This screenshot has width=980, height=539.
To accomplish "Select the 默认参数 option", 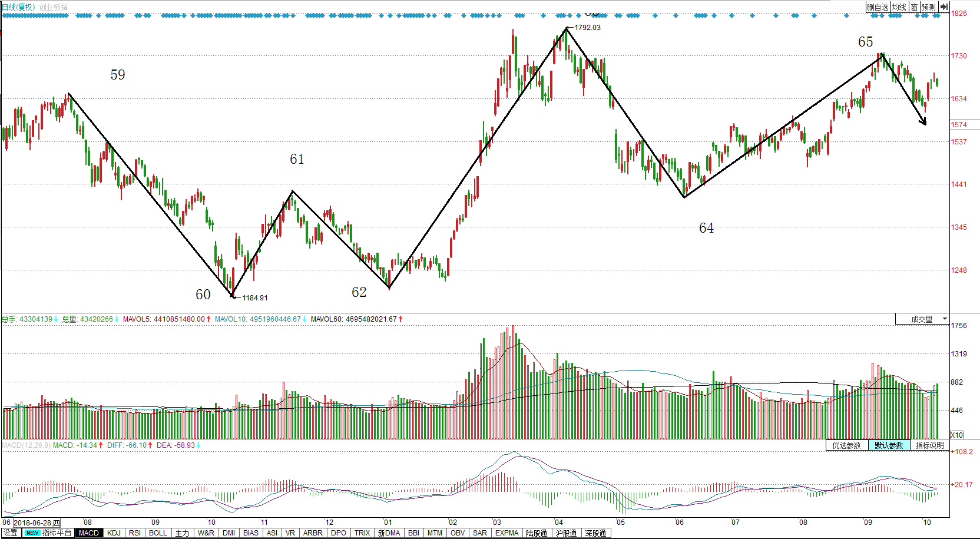I will 889,445.
